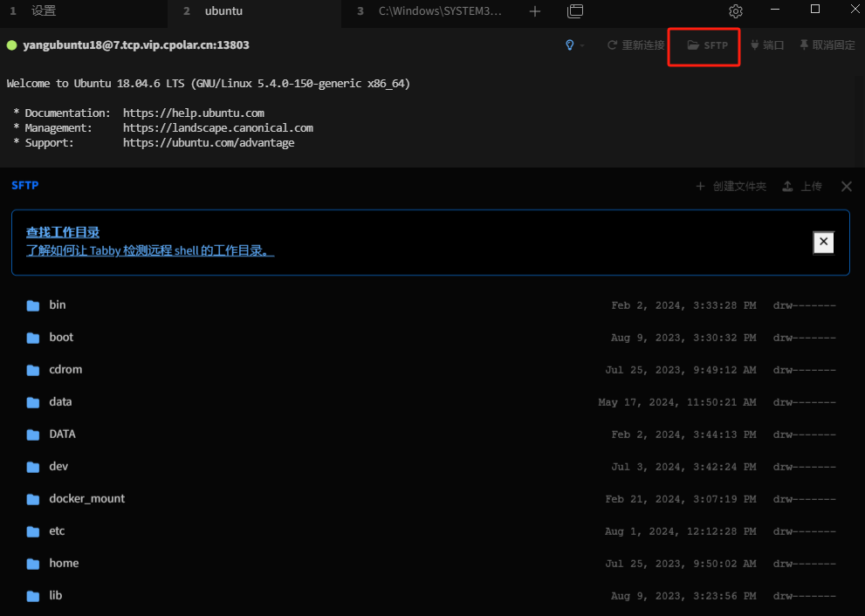The height and width of the screenshot is (616, 865).
Task: Toggle the SFTP panel from toolbar
Action: tap(707, 45)
